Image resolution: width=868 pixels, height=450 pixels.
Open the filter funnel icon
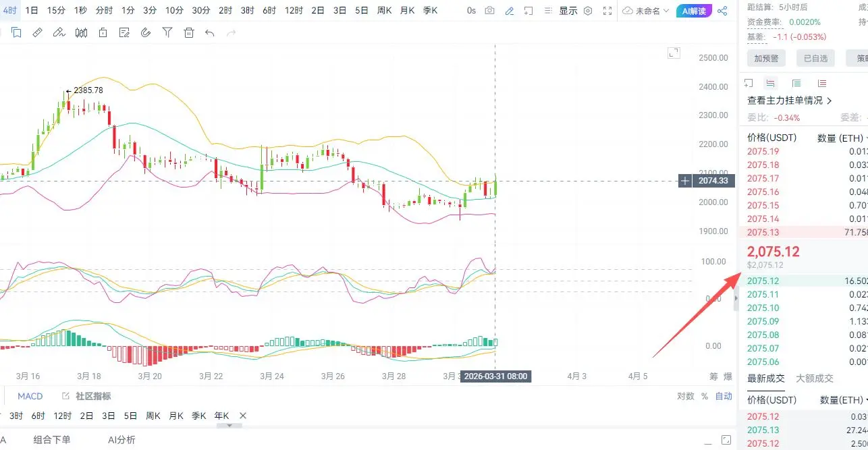click(167, 32)
